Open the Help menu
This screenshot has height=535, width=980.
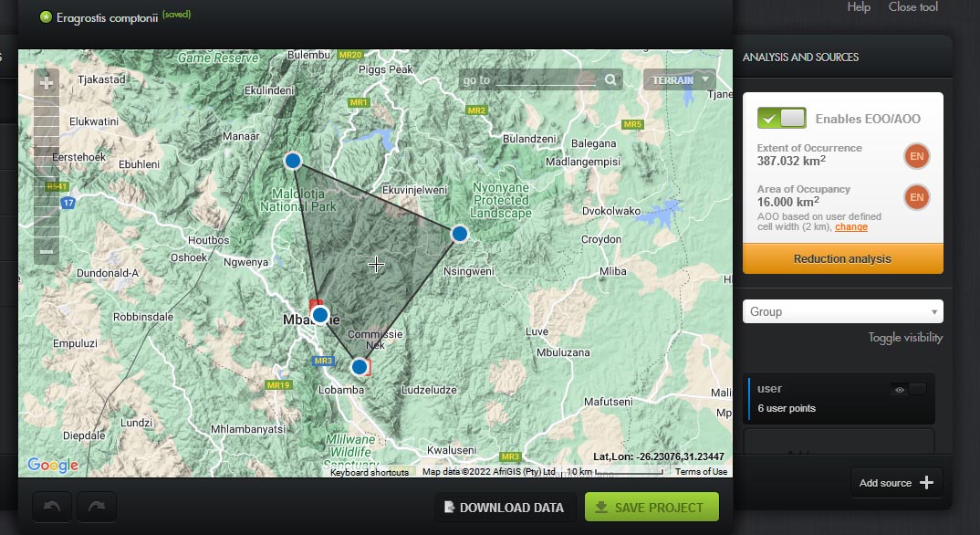pyautogui.click(x=859, y=7)
